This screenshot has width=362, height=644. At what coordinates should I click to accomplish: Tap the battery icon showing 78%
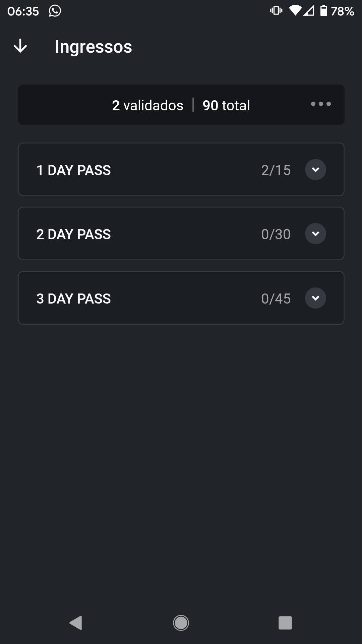point(323,11)
